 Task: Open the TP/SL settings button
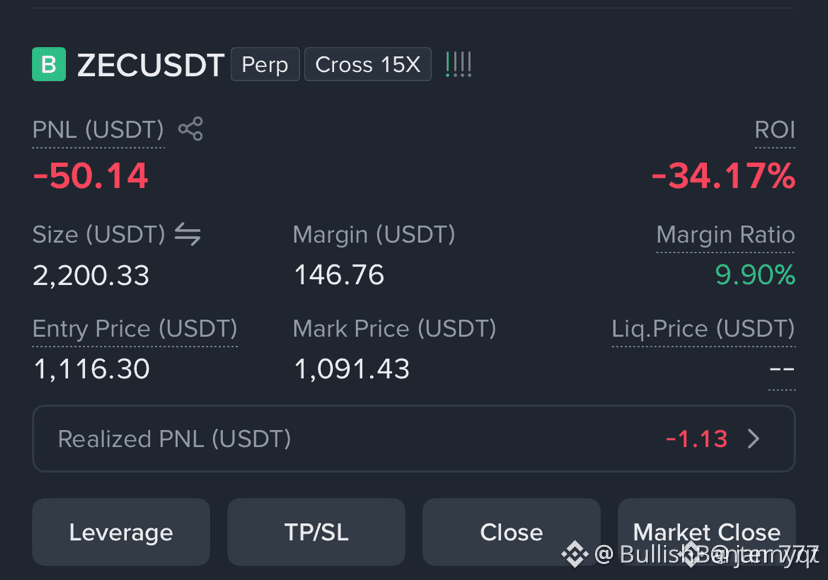tap(316, 532)
